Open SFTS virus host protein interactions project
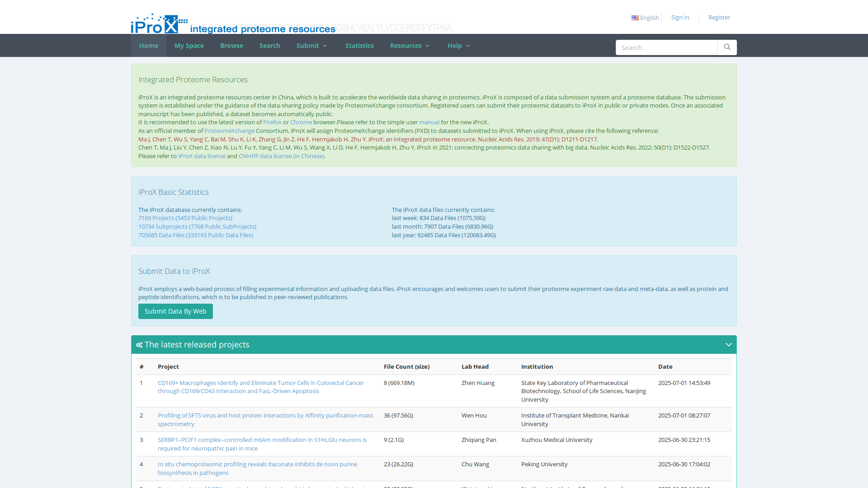This screenshot has width=868, height=488. tap(265, 419)
